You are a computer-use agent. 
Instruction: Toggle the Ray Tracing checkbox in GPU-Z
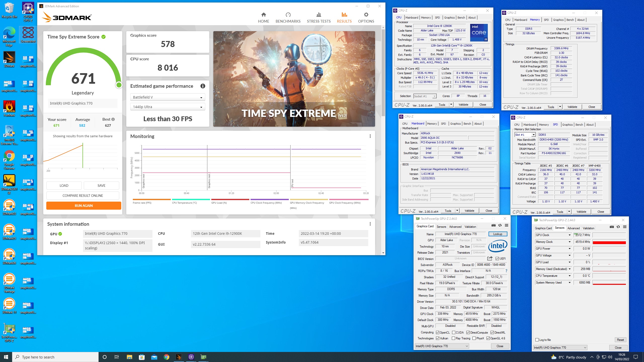454,338
